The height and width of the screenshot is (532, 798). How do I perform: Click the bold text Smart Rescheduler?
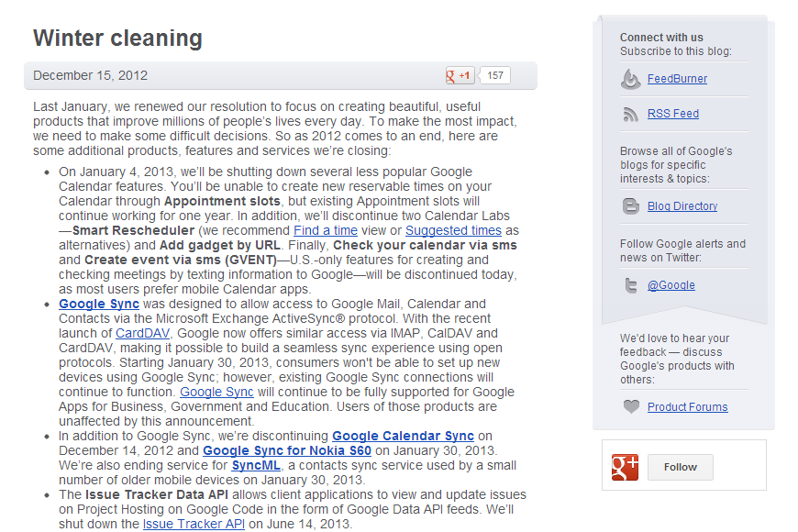(133, 230)
